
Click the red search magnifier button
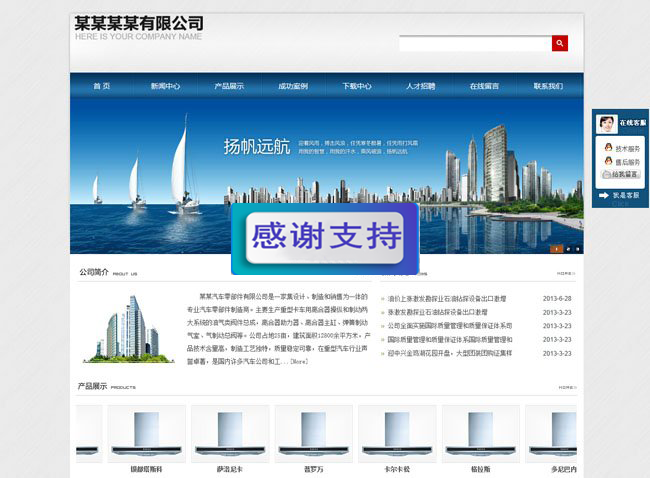pyautogui.click(x=560, y=43)
